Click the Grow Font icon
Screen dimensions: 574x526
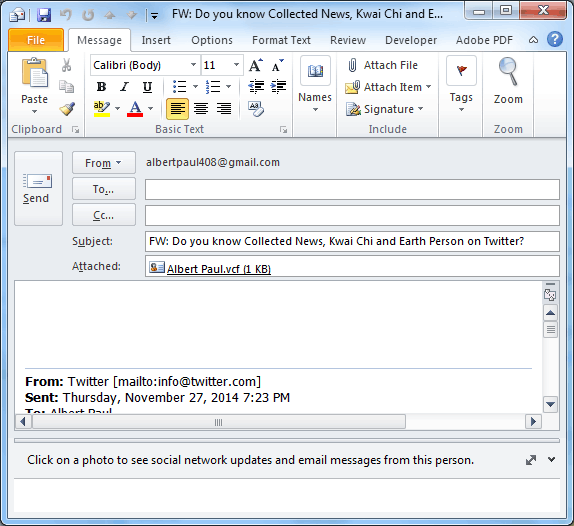(256, 65)
